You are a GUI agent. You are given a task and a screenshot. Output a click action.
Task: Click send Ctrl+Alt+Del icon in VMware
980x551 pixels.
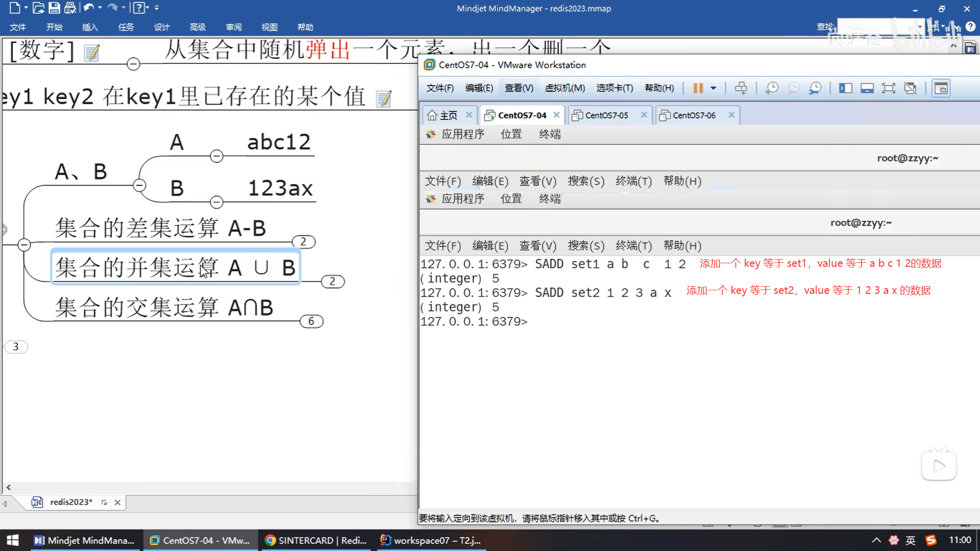coord(741,88)
